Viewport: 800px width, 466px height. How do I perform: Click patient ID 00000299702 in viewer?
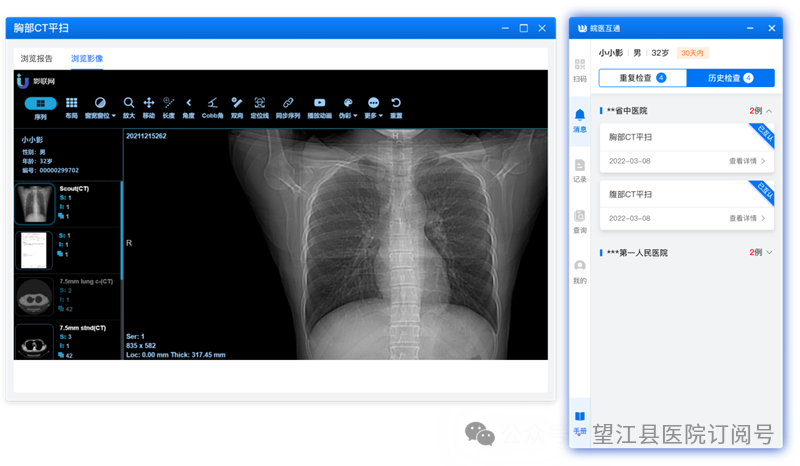(x=59, y=170)
